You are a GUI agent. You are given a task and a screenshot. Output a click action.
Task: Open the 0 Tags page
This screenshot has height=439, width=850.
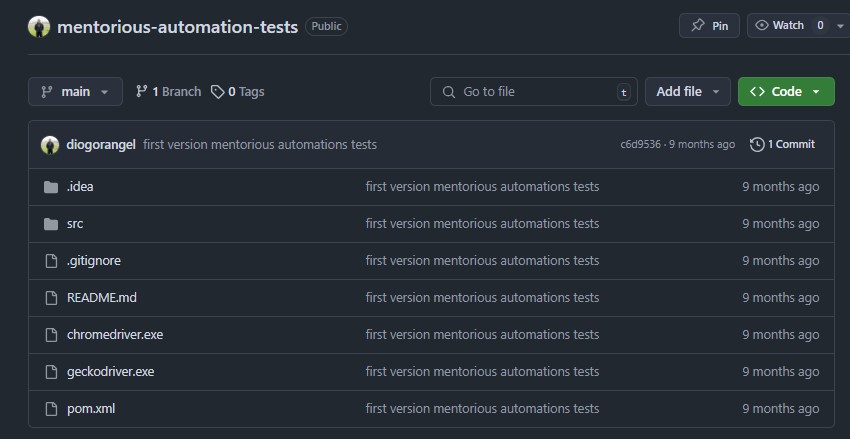[x=238, y=91]
